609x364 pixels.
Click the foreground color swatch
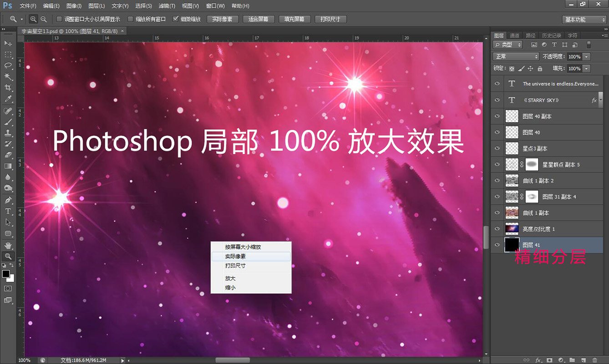[6, 273]
